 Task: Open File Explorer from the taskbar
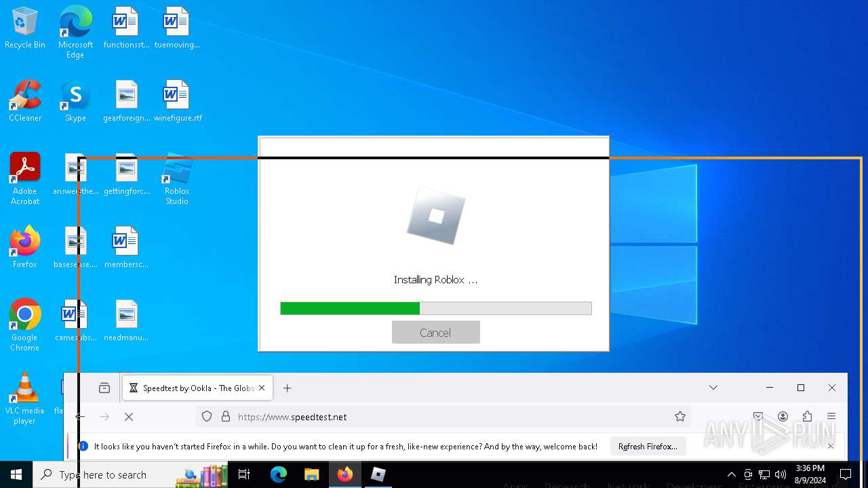point(311,474)
